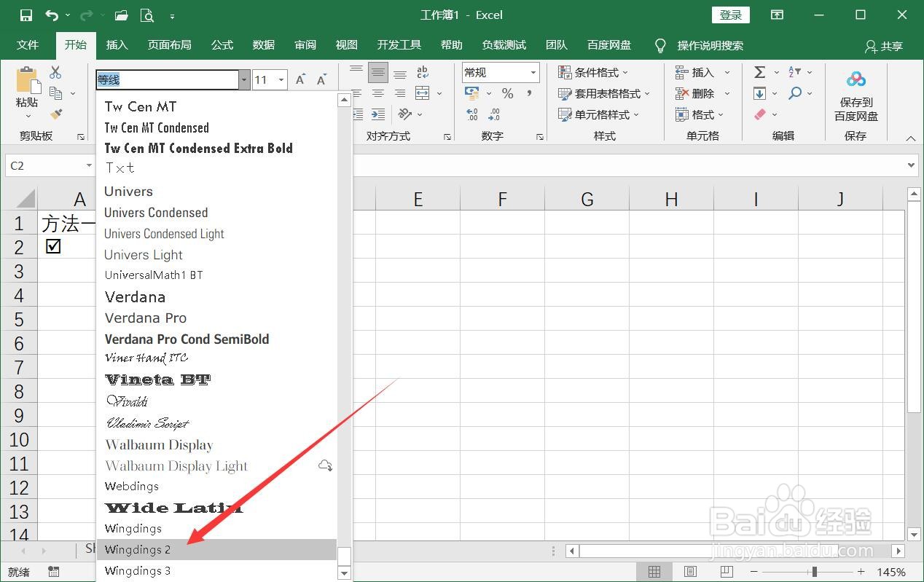Click the Format Painter brush icon

[x=56, y=114]
